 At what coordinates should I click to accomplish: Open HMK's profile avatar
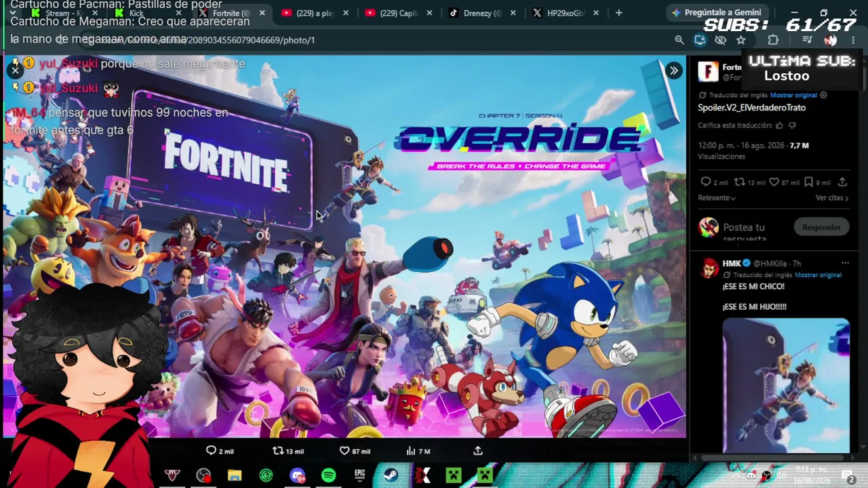click(709, 268)
